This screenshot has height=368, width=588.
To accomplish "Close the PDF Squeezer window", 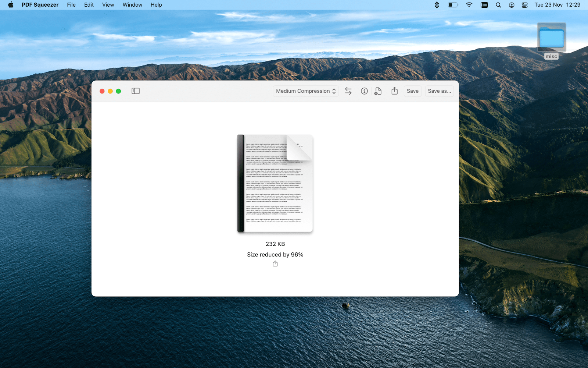I will coord(102,91).
